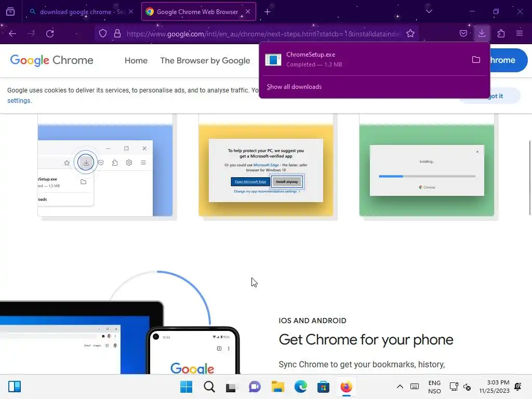Close the 'download google chrome' search tab
The width and height of the screenshot is (532, 399).
click(131, 11)
